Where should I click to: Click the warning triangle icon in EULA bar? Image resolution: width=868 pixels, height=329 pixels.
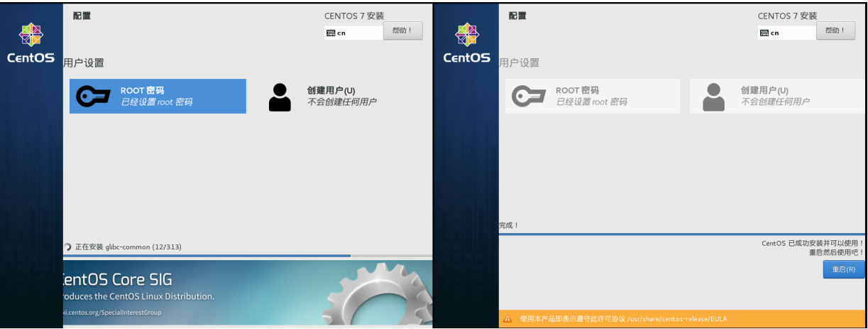pos(507,319)
